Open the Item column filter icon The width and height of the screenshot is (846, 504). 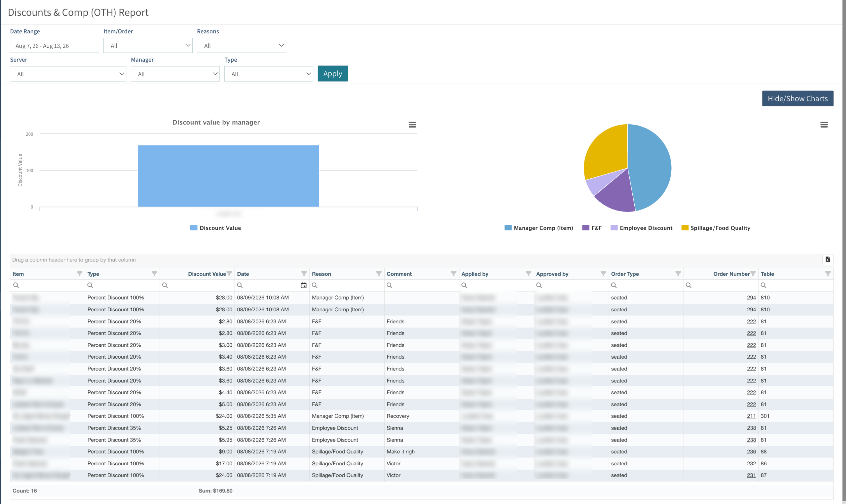(80, 274)
